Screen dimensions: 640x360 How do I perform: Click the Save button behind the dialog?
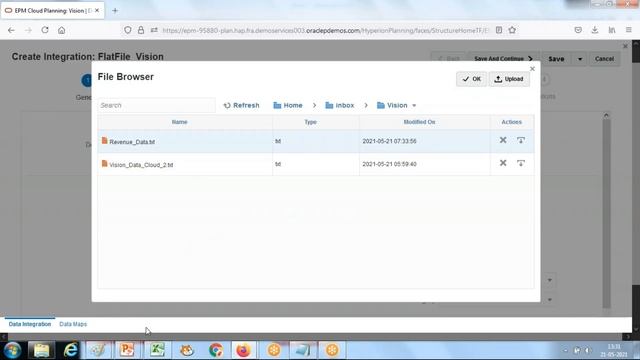tap(556, 59)
